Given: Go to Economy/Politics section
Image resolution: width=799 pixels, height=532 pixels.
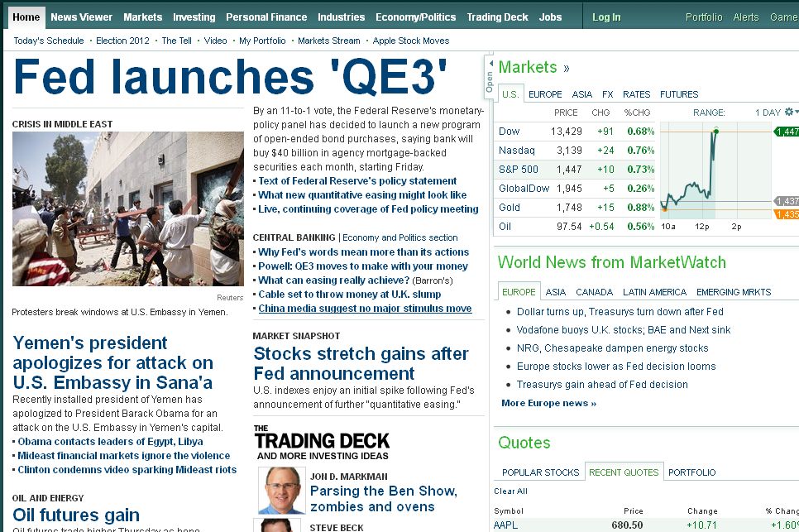Looking at the screenshot, I should tap(416, 17).
